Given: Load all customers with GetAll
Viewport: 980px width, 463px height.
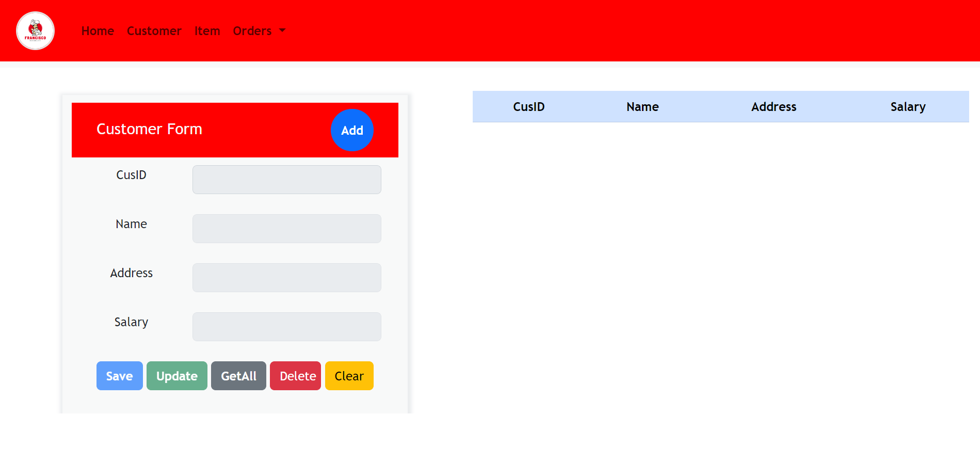Looking at the screenshot, I should 238,376.
